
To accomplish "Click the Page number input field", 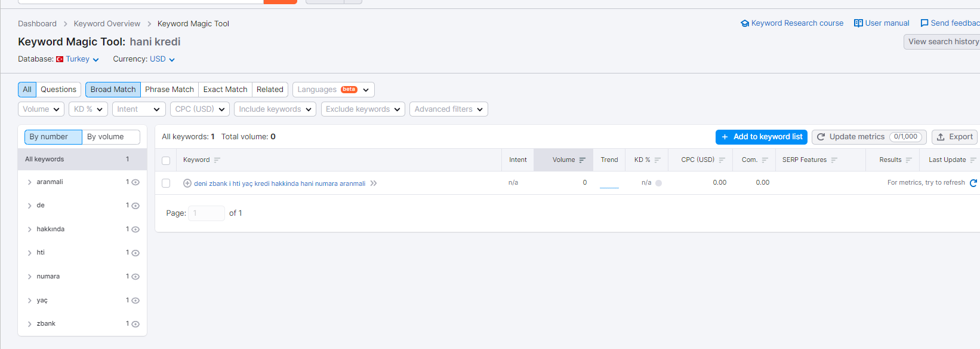I will 207,213.
